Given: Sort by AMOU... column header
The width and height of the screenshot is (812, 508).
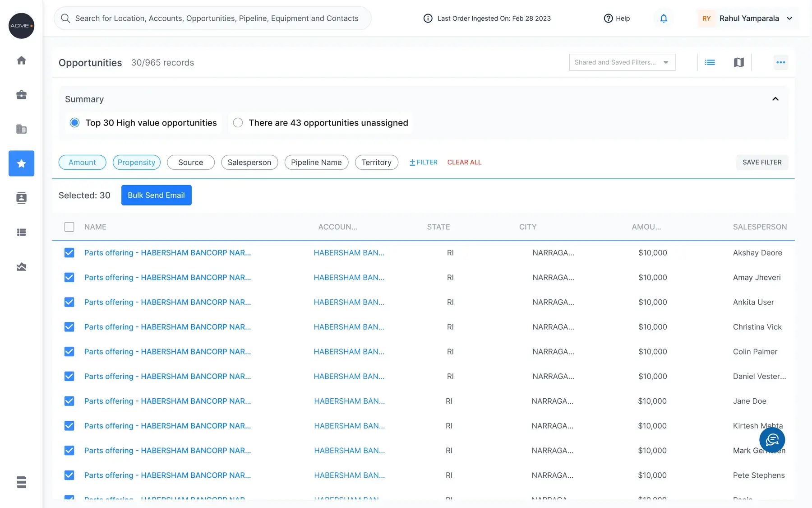Looking at the screenshot, I should (646, 227).
